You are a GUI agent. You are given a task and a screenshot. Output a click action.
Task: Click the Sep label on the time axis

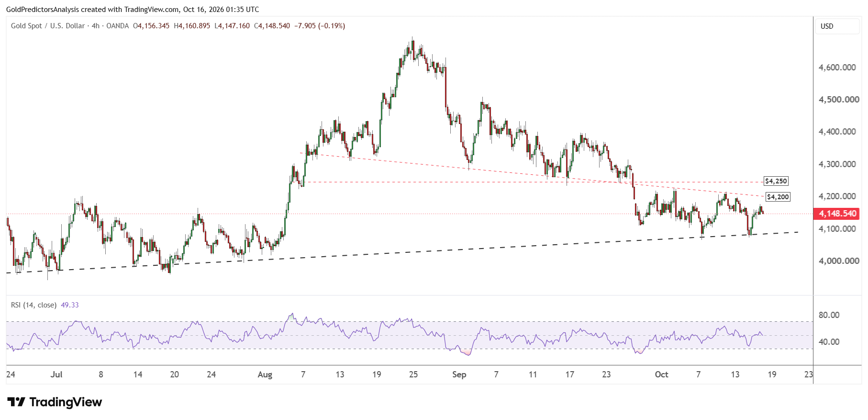click(x=459, y=375)
